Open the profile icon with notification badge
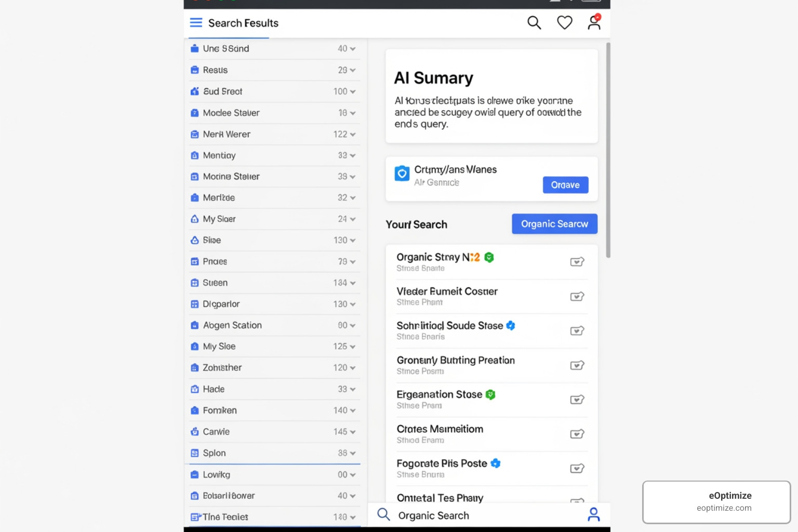Screen dimensions: 798x532 (x=594, y=23)
